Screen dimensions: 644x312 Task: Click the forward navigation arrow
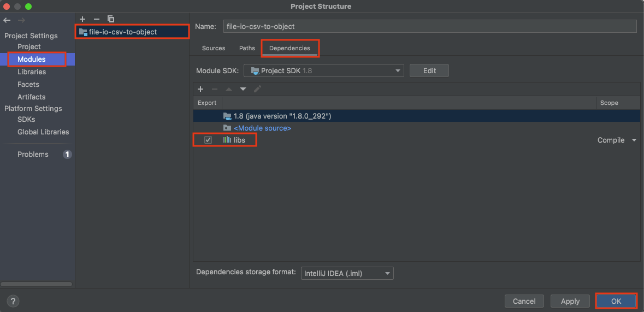(x=21, y=20)
